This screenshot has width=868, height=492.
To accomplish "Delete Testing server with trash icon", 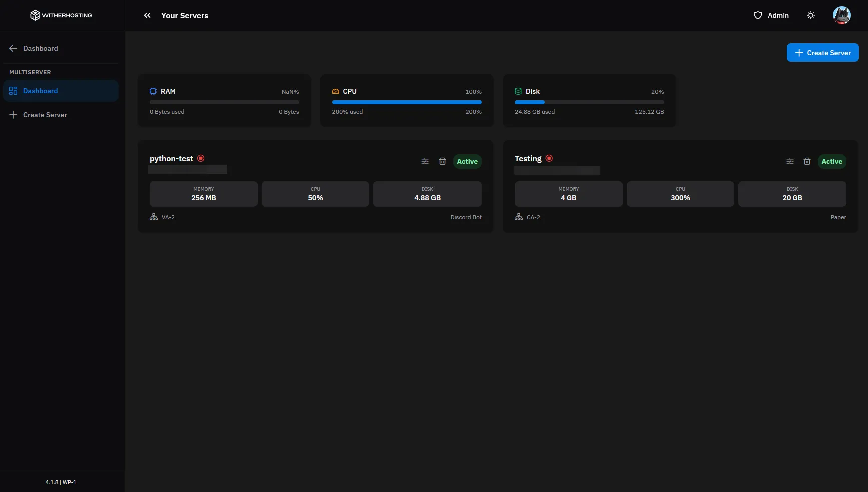I will [x=807, y=161].
